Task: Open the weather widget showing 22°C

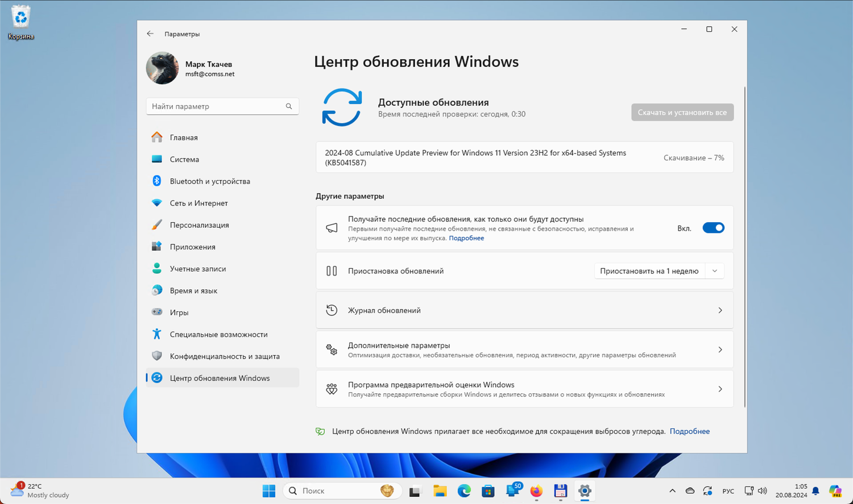Action: (x=40, y=490)
